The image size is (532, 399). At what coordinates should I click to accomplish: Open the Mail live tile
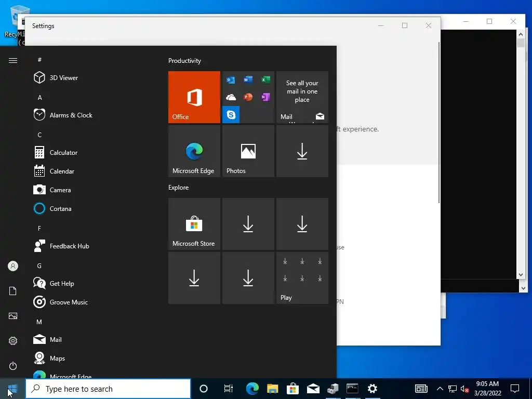(x=302, y=97)
